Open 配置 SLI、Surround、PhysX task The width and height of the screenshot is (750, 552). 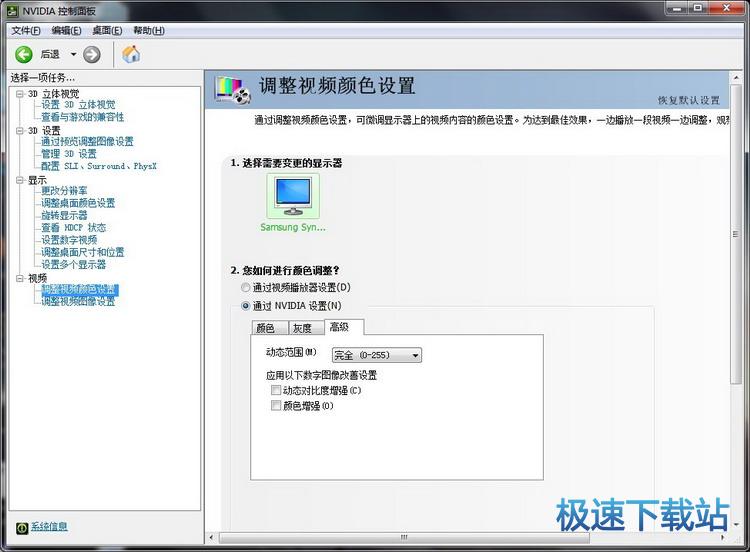pyautogui.click(x=99, y=166)
